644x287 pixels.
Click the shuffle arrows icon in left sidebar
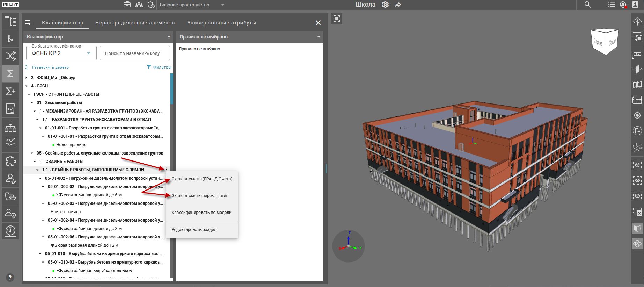tap(10, 56)
